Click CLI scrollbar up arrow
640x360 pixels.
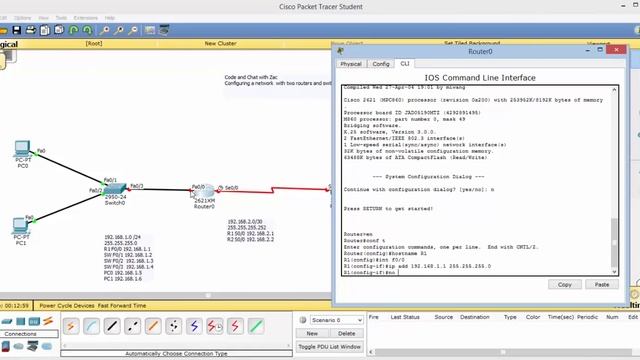(x=614, y=89)
